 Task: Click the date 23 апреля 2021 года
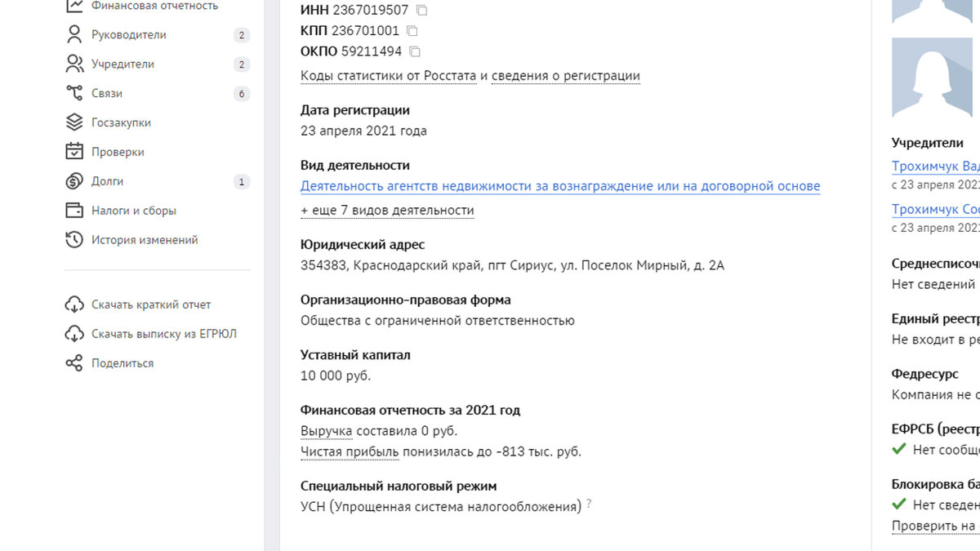(363, 131)
